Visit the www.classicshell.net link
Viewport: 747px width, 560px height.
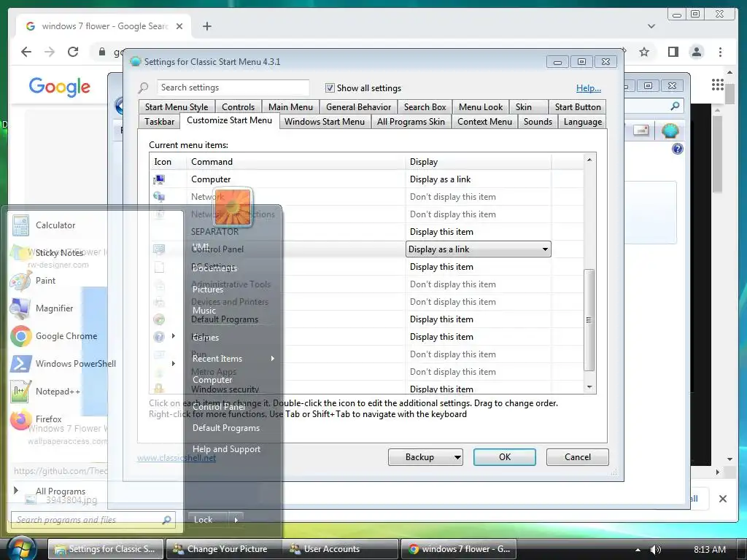(x=177, y=458)
